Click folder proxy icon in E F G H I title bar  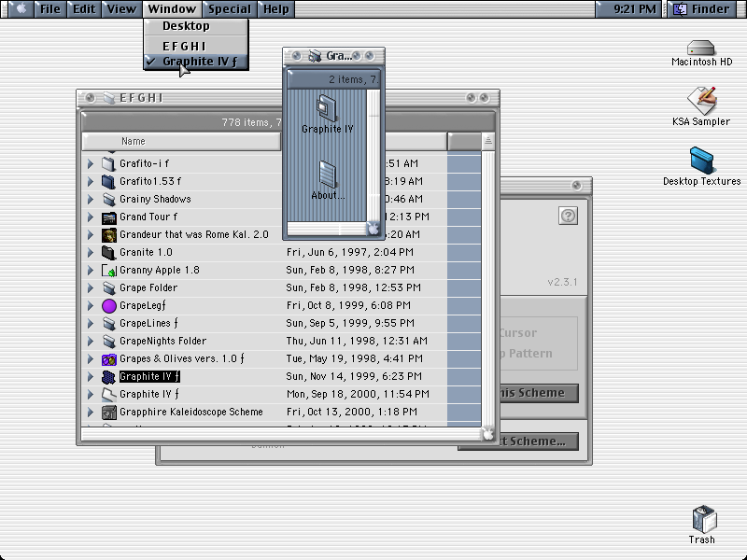tap(109, 98)
